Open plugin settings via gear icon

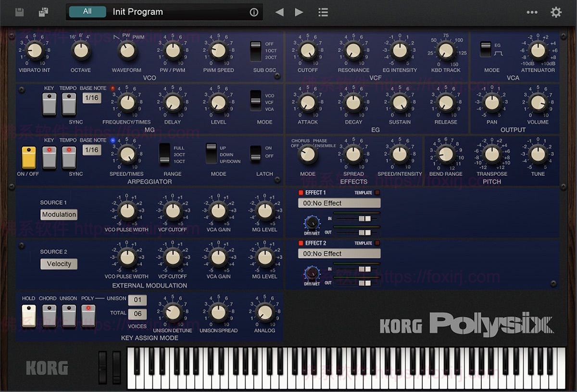coord(556,12)
